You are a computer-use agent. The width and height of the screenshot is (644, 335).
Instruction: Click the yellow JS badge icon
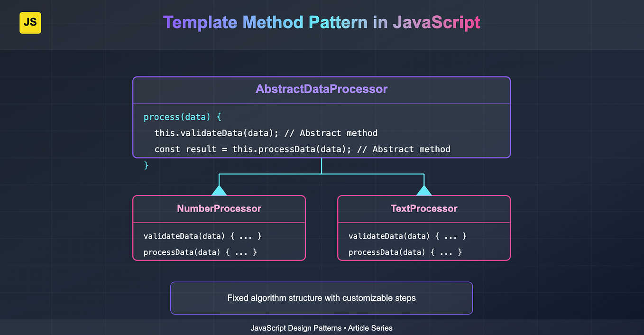coord(30,22)
